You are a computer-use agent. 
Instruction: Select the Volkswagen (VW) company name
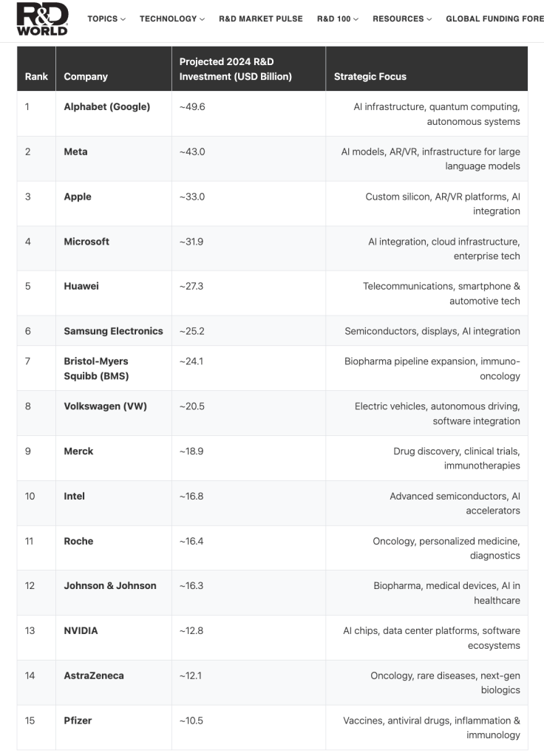tap(105, 406)
